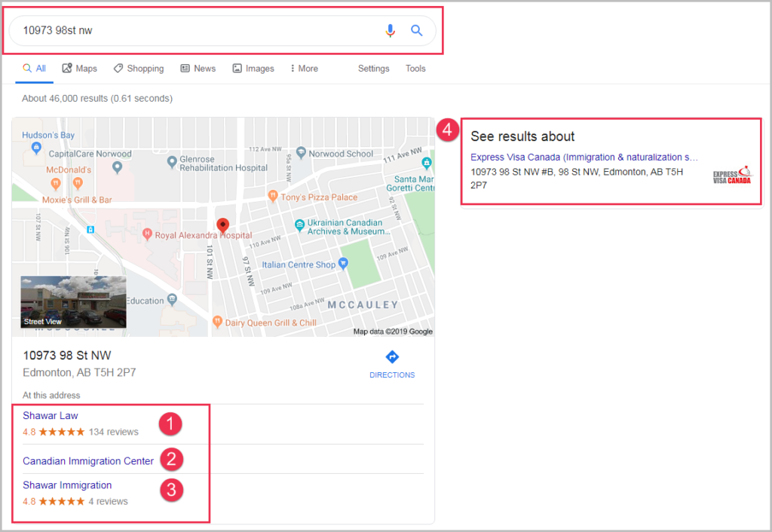Open the Settings menu
Screen dimensions: 772x532
coord(373,69)
